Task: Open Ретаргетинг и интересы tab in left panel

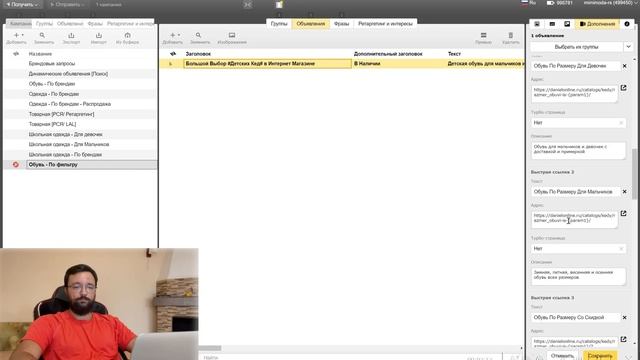Action: tap(130, 24)
